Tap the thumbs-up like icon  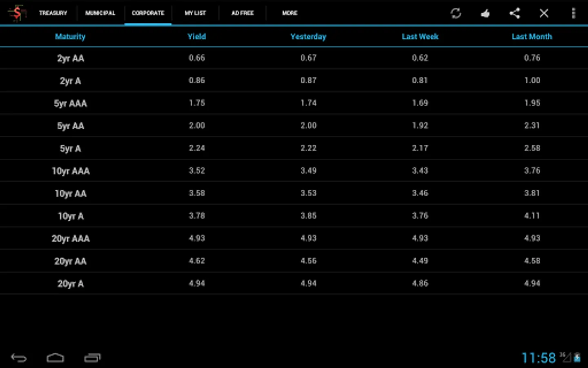485,13
